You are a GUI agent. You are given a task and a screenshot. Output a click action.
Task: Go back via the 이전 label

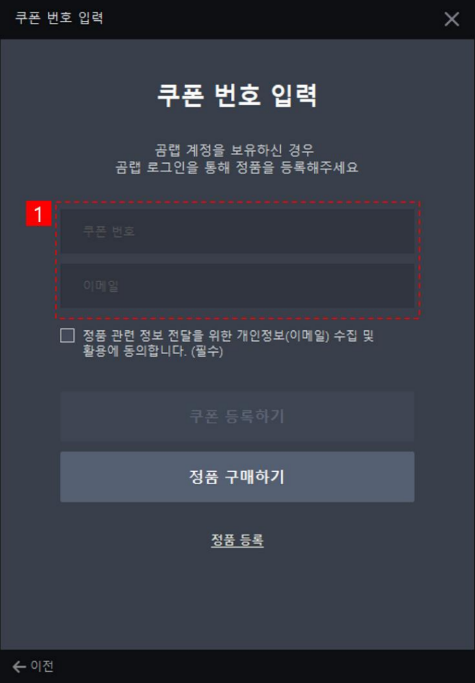(42, 666)
